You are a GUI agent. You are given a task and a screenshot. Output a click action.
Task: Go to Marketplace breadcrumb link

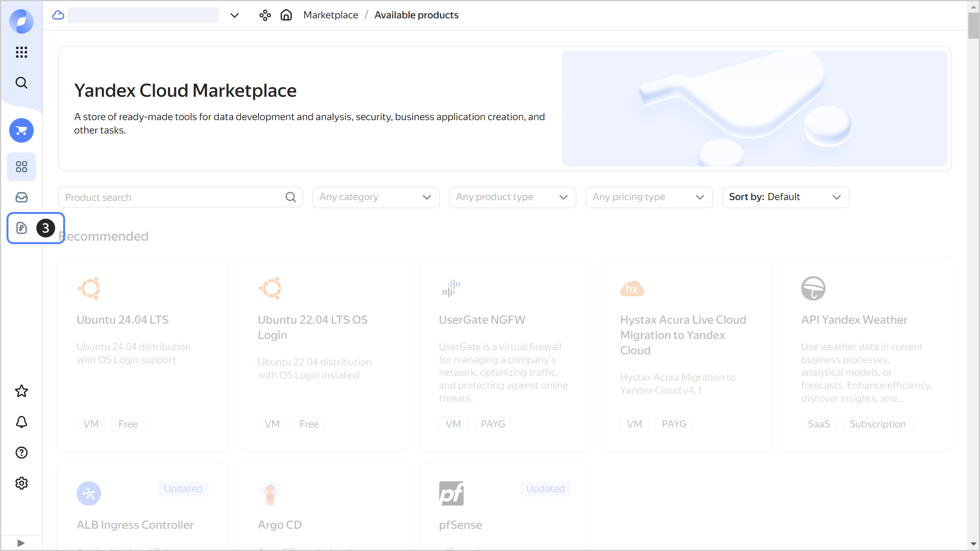(331, 15)
